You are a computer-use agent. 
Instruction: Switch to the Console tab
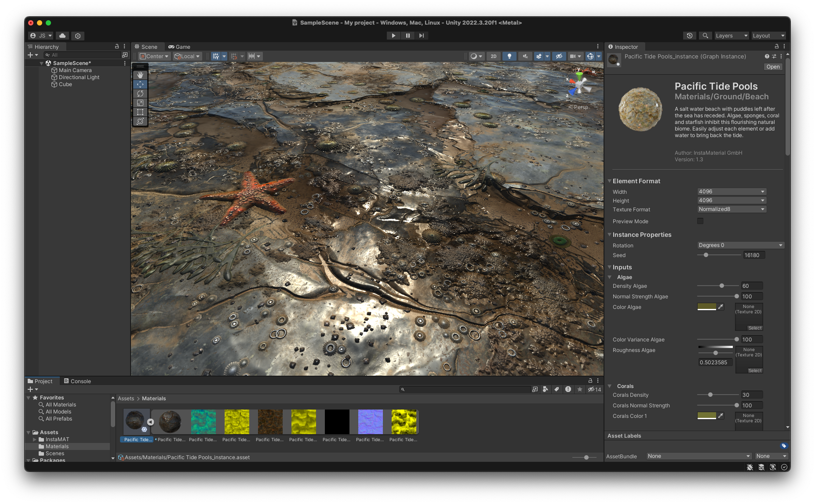(77, 381)
